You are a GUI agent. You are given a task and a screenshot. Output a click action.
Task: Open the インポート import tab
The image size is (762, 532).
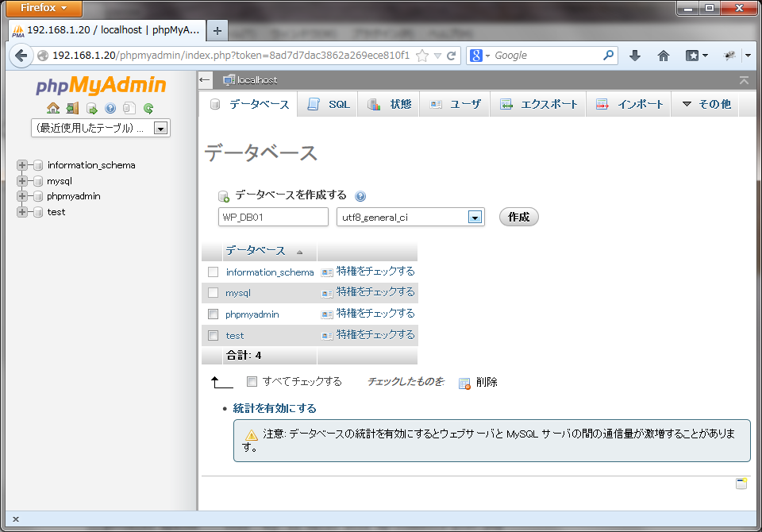point(629,105)
